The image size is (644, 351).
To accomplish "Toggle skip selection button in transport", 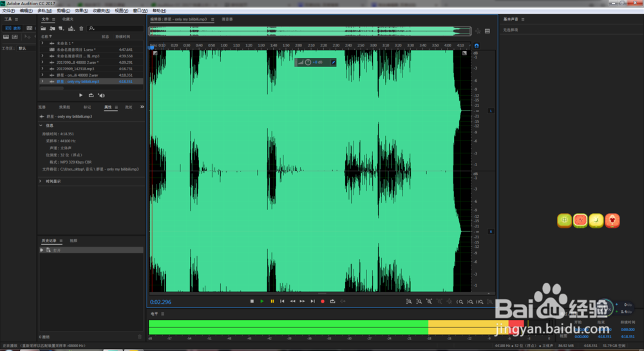I will (343, 301).
